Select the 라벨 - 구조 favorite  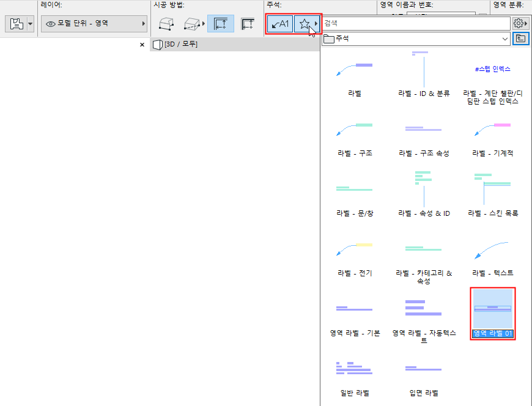tap(355, 138)
